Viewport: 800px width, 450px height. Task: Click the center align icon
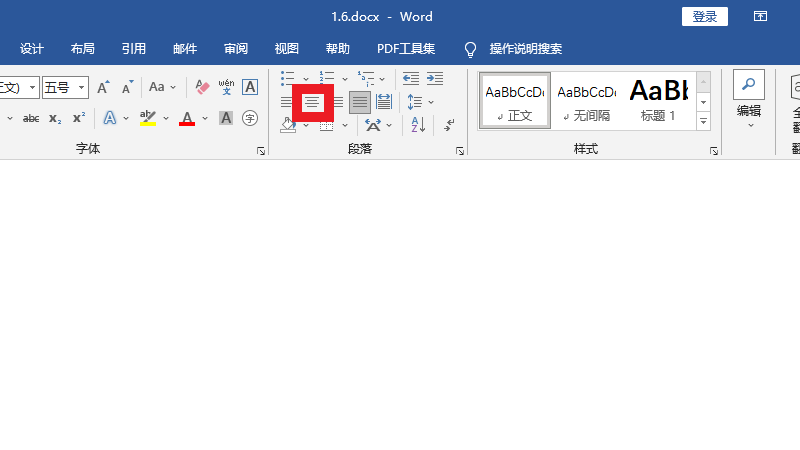(x=313, y=102)
